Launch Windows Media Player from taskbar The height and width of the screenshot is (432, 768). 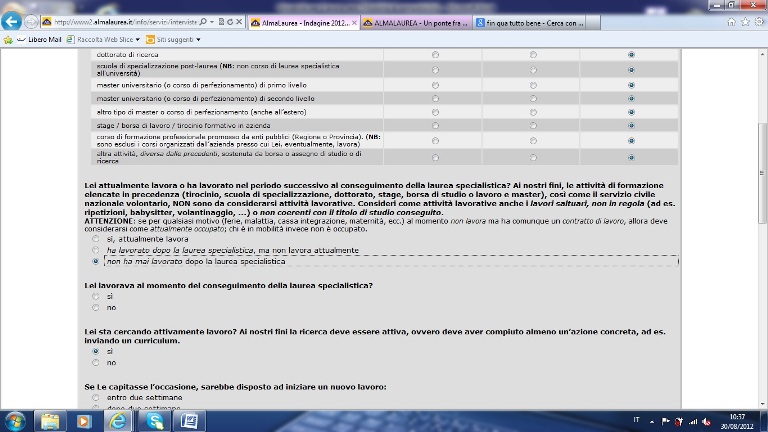[83, 420]
